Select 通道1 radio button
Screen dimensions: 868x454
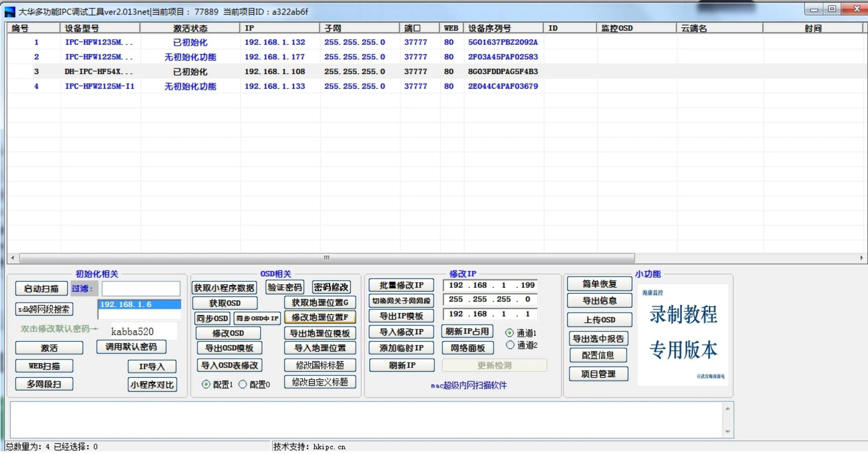[x=510, y=333]
